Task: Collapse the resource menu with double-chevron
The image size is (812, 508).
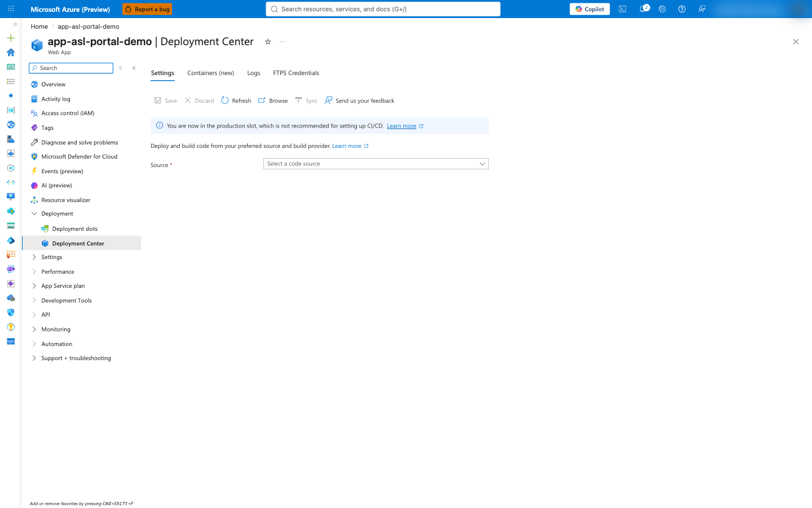Action: tap(134, 68)
